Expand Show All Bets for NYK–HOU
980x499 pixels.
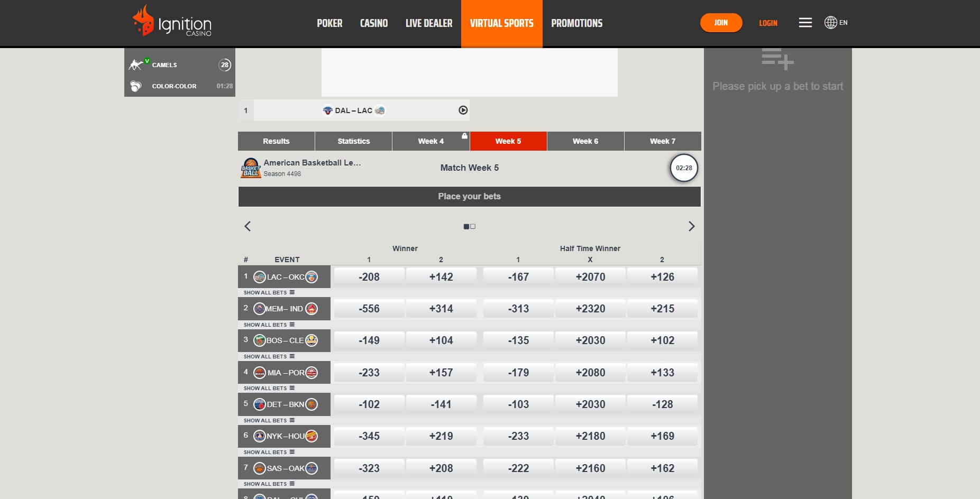(x=269, y=452)
